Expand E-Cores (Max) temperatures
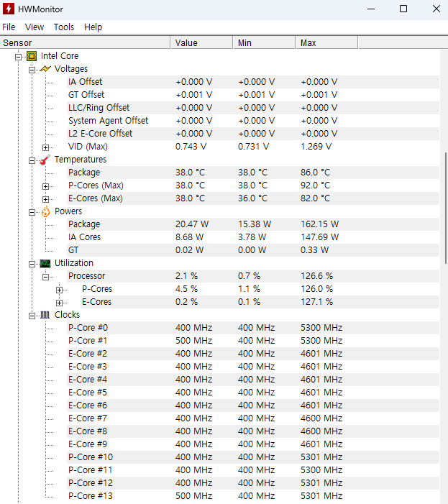Screen dimensions: 448x504 point(45,199)
